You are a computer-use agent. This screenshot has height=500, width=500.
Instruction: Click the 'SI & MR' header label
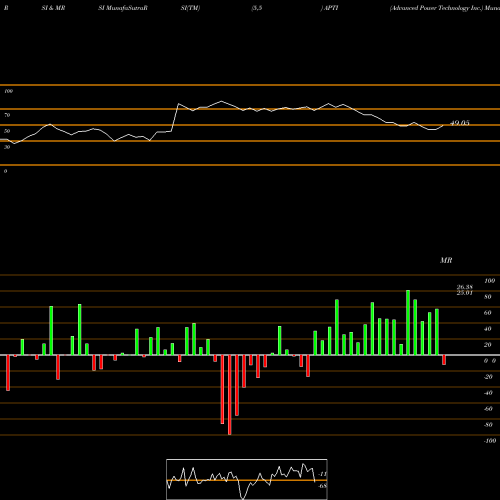[53, 8]
